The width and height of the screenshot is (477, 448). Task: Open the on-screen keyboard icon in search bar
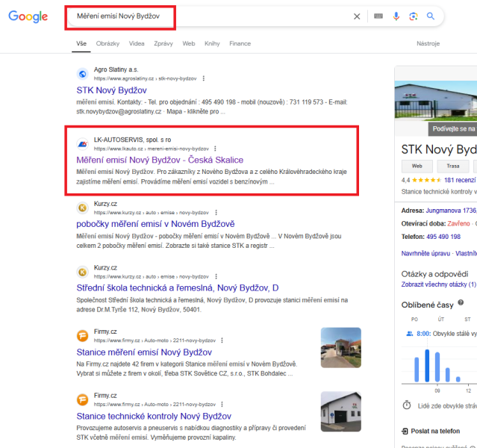click(378, 16)
